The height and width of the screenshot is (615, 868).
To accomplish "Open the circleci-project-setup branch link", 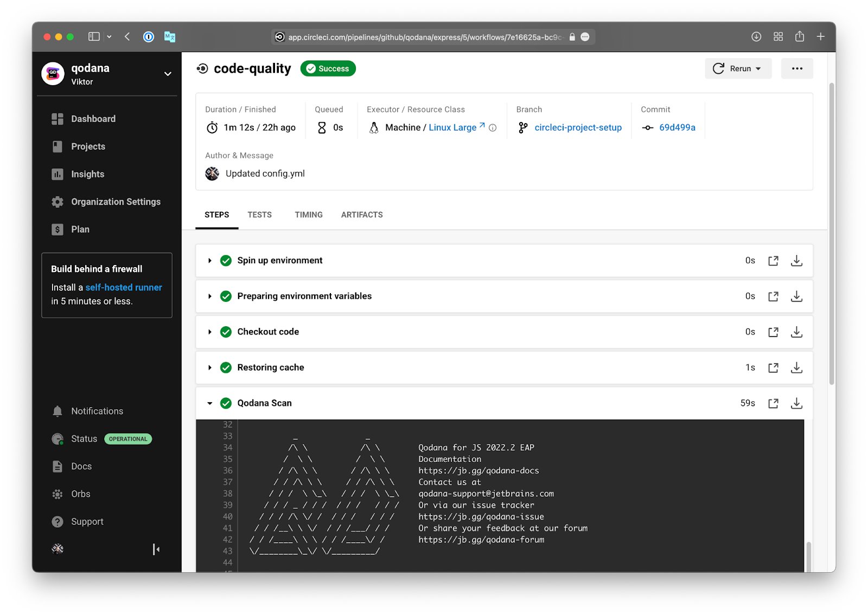I will click(578, 128).
